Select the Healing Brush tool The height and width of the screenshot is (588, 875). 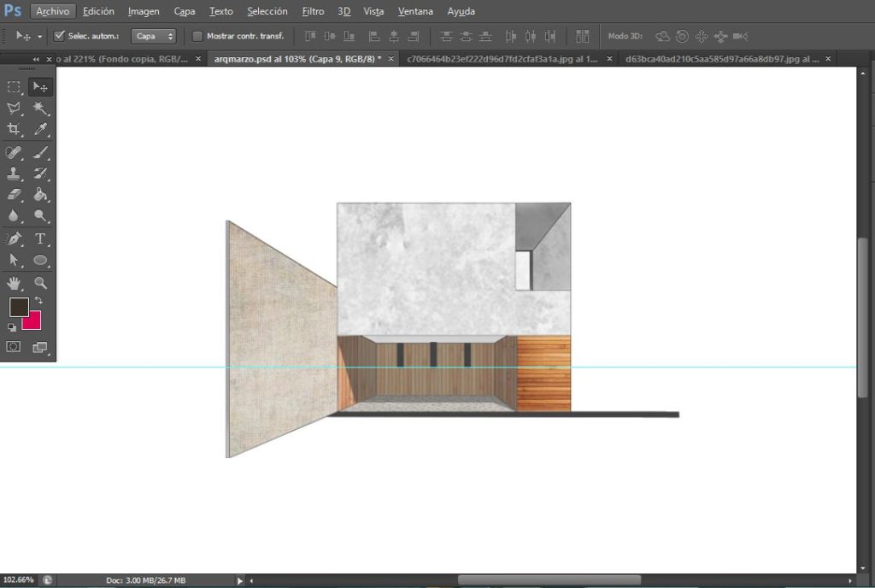coord(14,152)
